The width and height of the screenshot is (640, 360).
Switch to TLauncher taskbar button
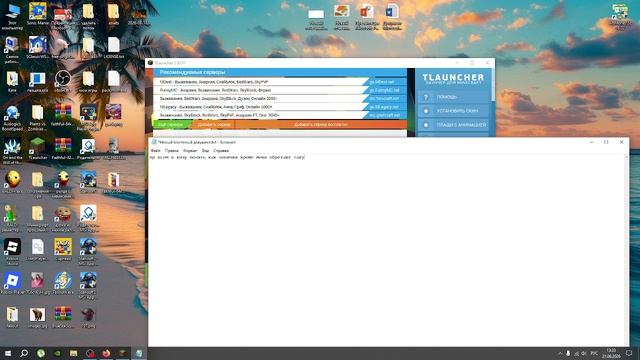(122, 353)
